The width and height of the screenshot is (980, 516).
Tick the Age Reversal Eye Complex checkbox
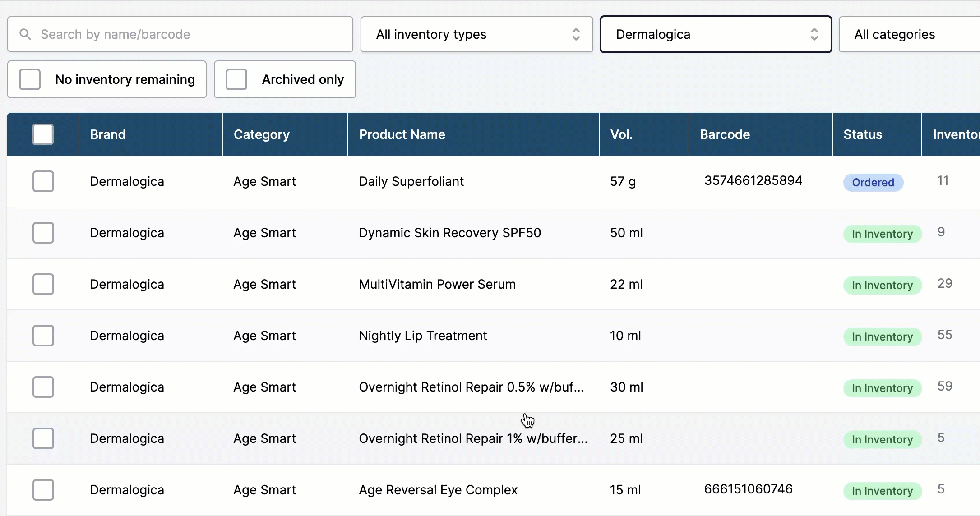click(x=43, y=490)
